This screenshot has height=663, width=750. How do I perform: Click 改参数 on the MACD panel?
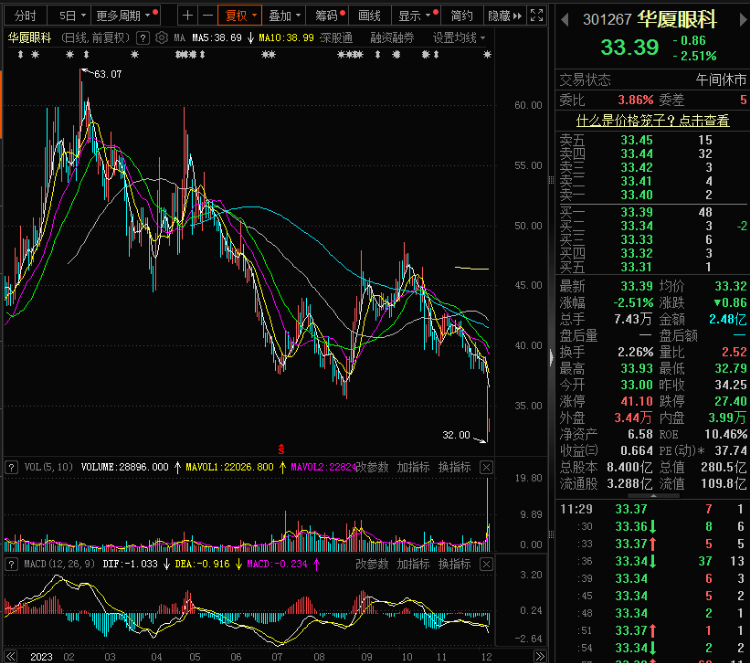coord(372,565)
